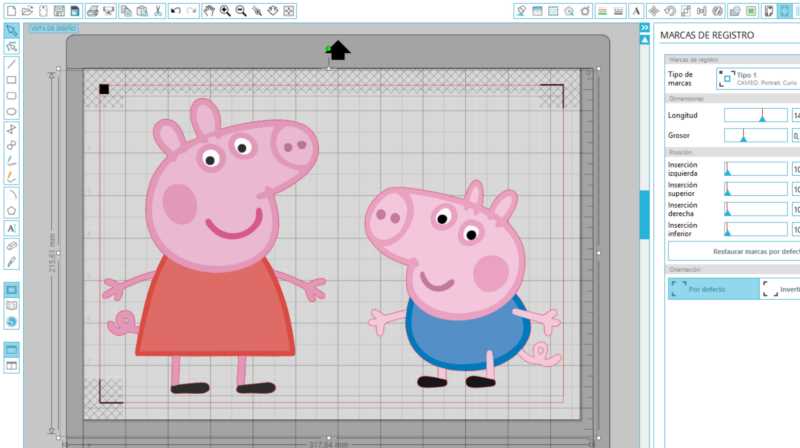Zoom in with the plus magnifier
The width and height of the screenshot is (800, 448).
(x=225, y=11)
